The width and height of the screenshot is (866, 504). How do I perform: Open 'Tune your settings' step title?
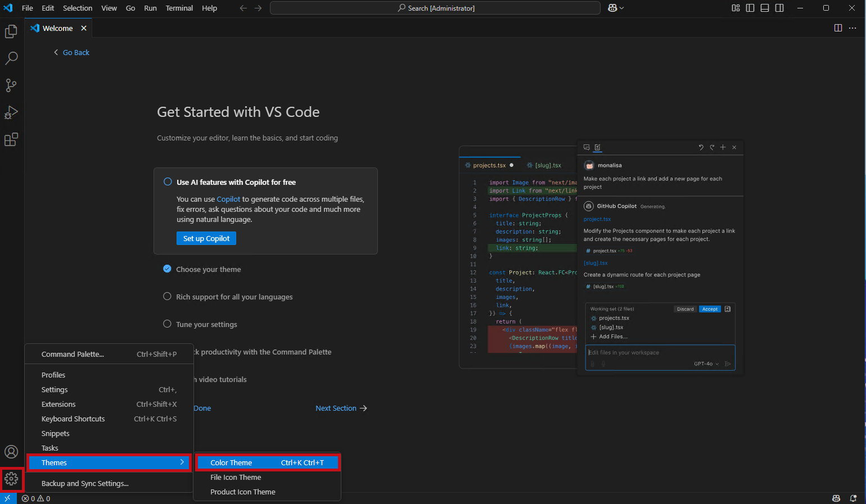click(x=206, y=324)
